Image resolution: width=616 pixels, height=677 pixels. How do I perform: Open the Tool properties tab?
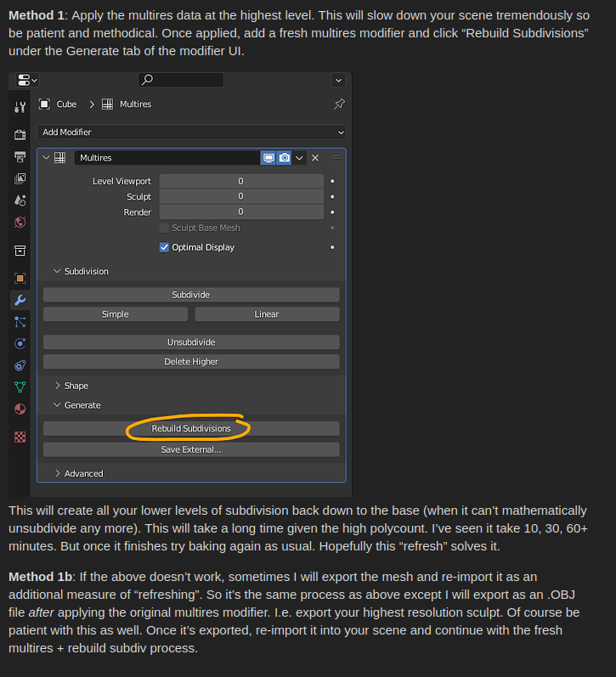(20, 107)
